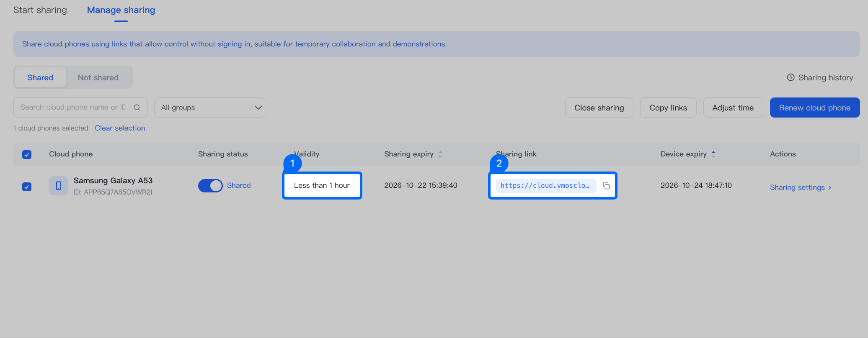Click the blue sharing info banner text
868x338 pixels.
(235, 44)
